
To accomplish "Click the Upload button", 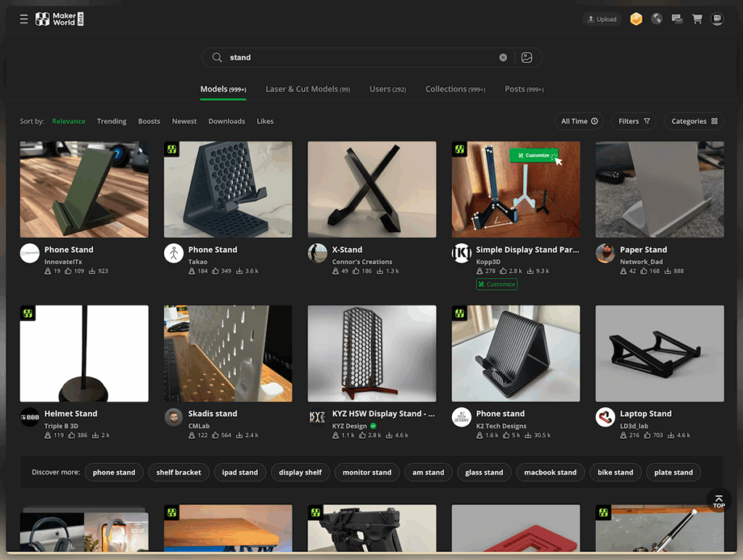I will [x=602, y=20].
